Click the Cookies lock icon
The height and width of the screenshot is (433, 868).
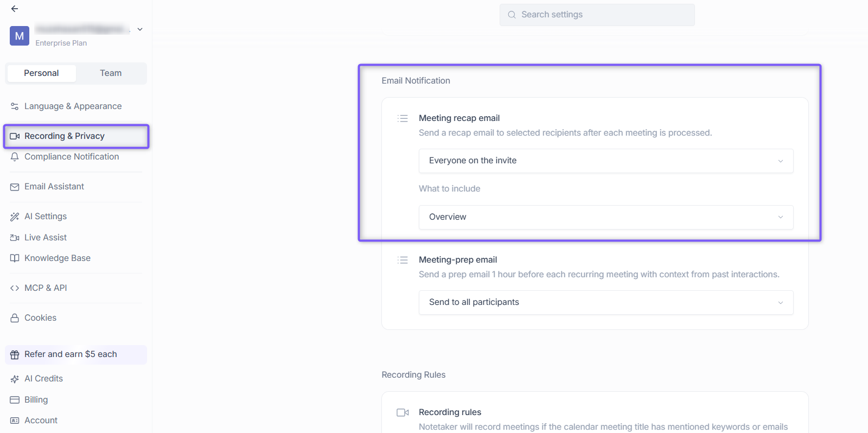click(x=15, y=318)
